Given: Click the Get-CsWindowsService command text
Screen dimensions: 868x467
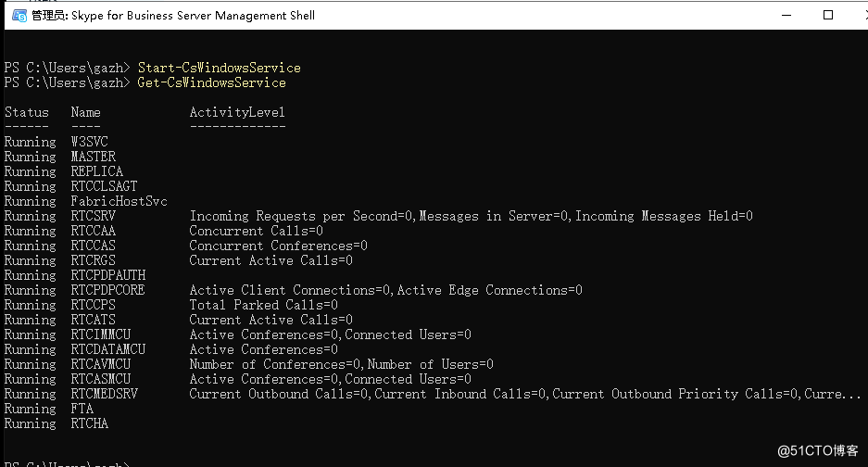Looking at the screenshot, I should (x=211, y=82).
